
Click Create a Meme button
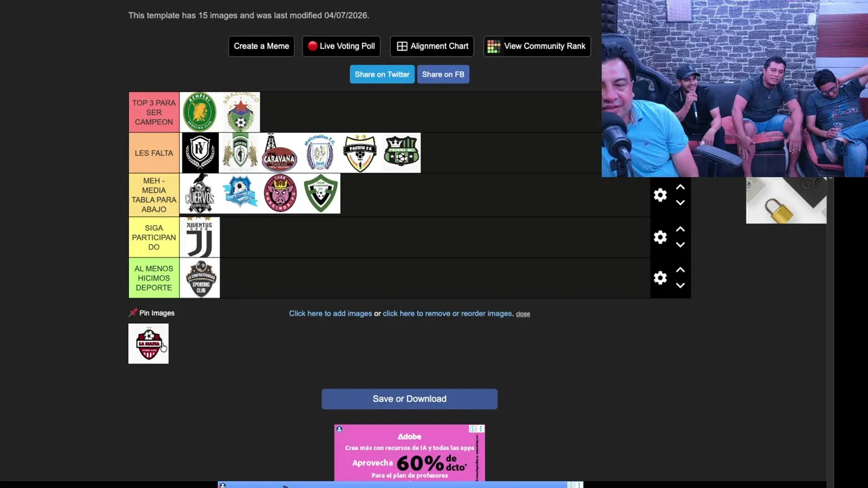(x=261, y=46)
